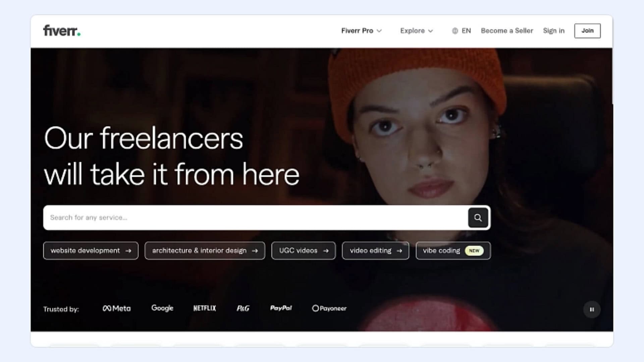Open the EN language selector
This screenshot has width=644, height=362.
[466, 31]
